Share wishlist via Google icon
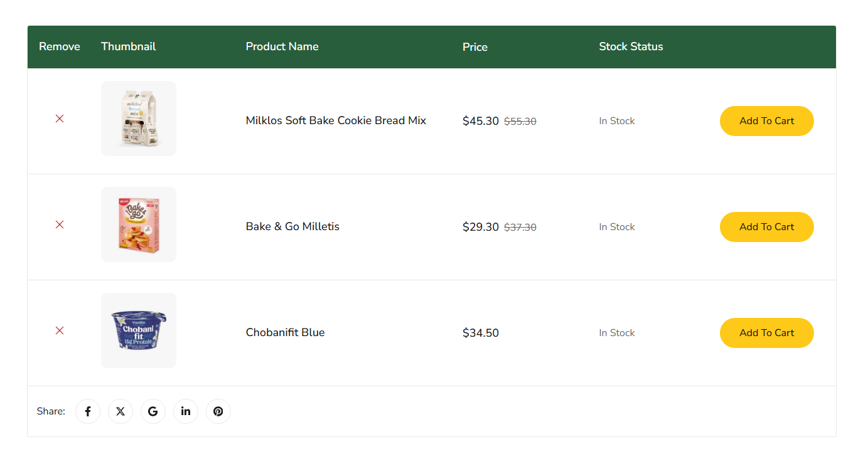868x459 pixels. (153, 411)
